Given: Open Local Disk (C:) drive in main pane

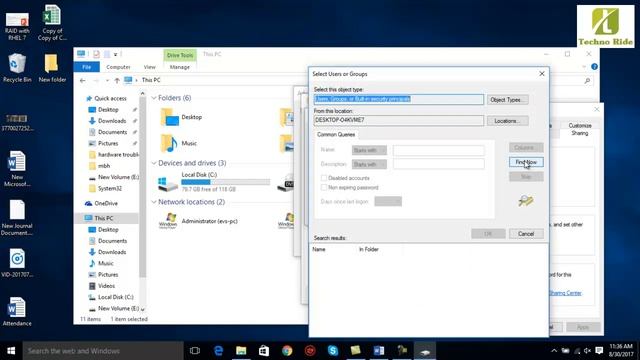Looking at the screenshot, I should click(x=215, y=182).
